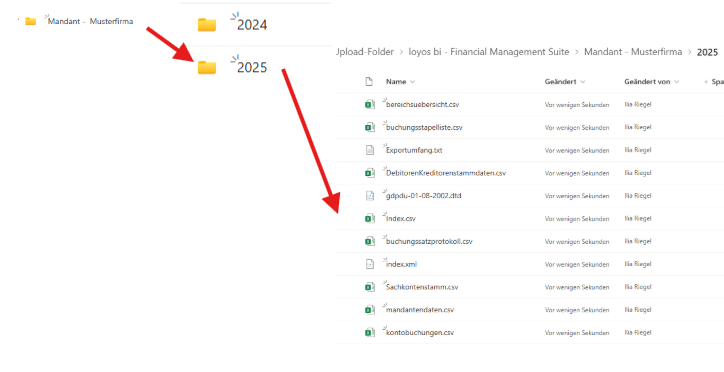The image size is (724, 372).
Task: Open the Geändert column dropdown
Action: pos(583,82)
